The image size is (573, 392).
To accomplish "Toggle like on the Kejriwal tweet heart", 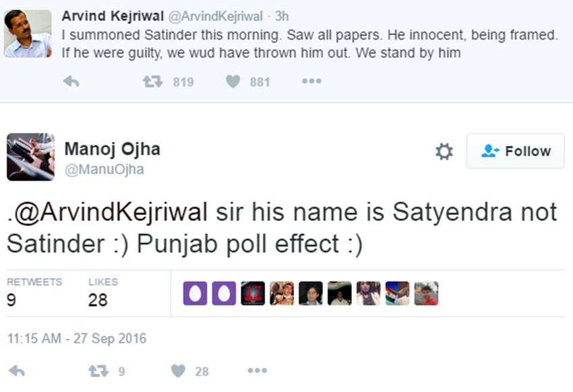I will (x=233, y=82).
